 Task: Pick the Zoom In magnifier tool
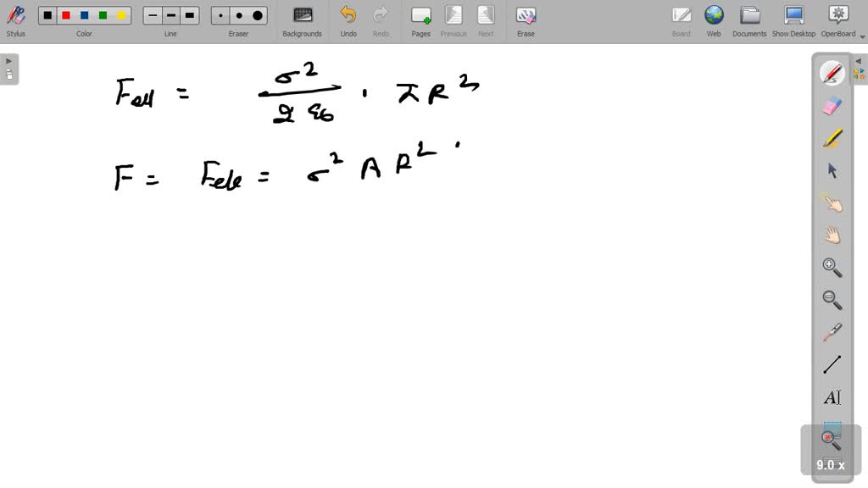832,268
